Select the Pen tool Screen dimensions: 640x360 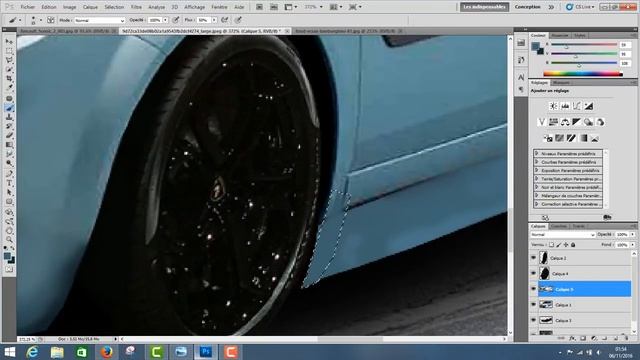pos(9,174)
